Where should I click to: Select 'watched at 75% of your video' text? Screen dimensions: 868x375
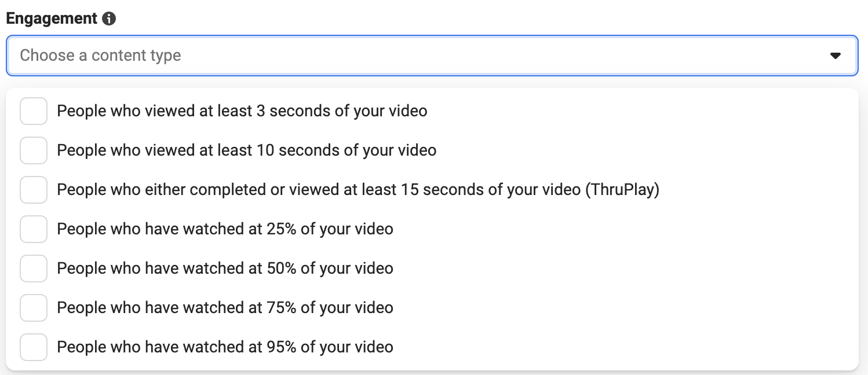pyautogui.click(x=225, y=308)
